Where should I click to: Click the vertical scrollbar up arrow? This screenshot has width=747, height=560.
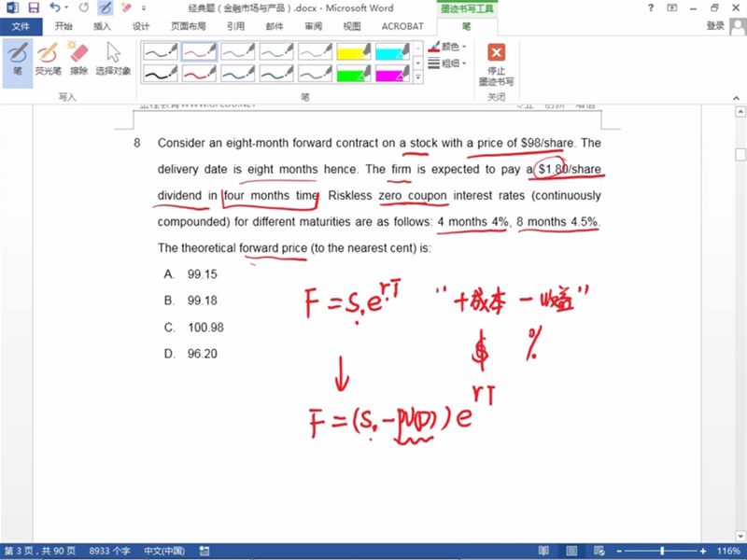[x=740, y=112]
